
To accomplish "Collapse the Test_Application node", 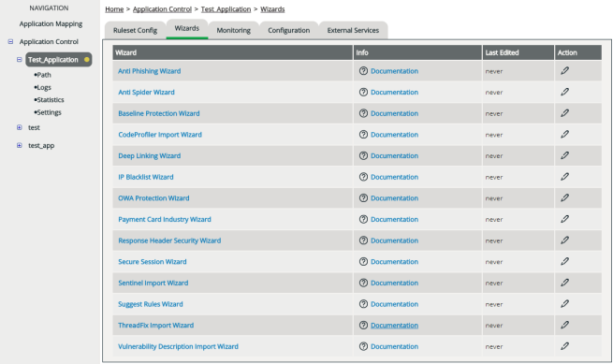I will [x=19, y=60].
